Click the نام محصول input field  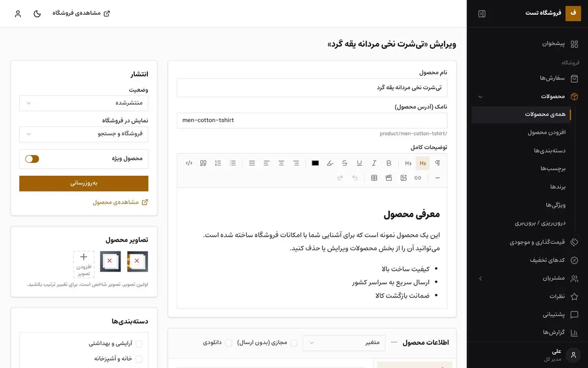[312, 87]
